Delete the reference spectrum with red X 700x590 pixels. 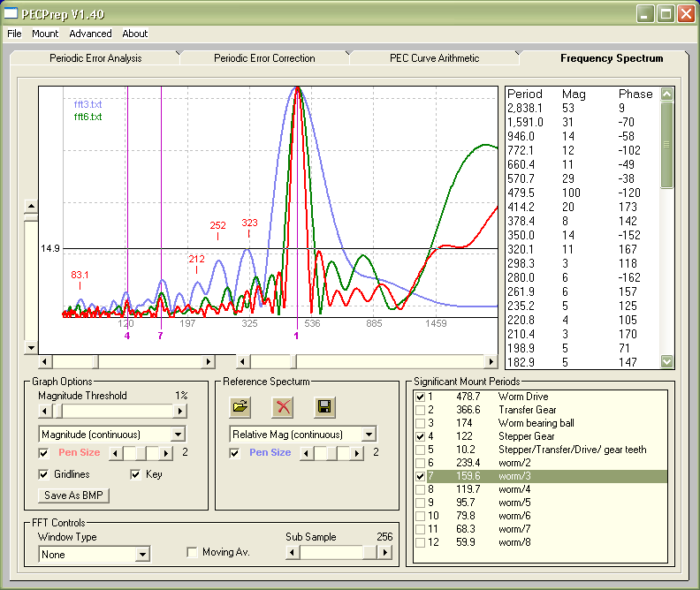point(283,407)
